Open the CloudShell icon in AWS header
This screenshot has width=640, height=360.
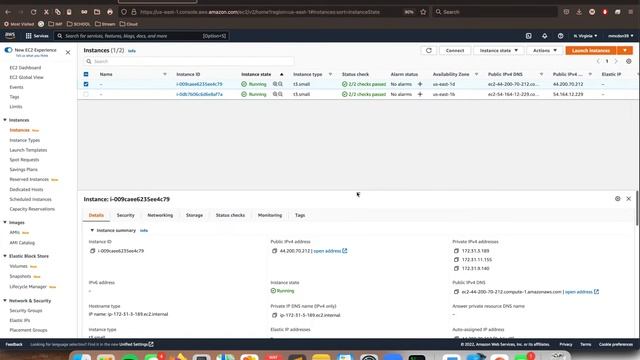tap(529, 36)
